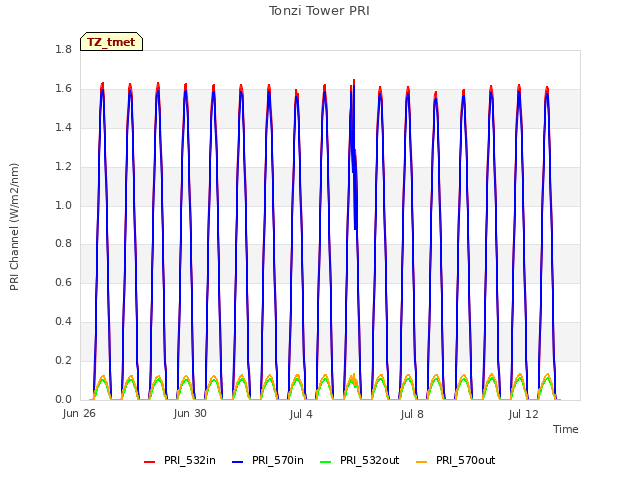Click the 1.2 y-axis tick label
Screen dimensions: 640x480
[x=63, y=166]
